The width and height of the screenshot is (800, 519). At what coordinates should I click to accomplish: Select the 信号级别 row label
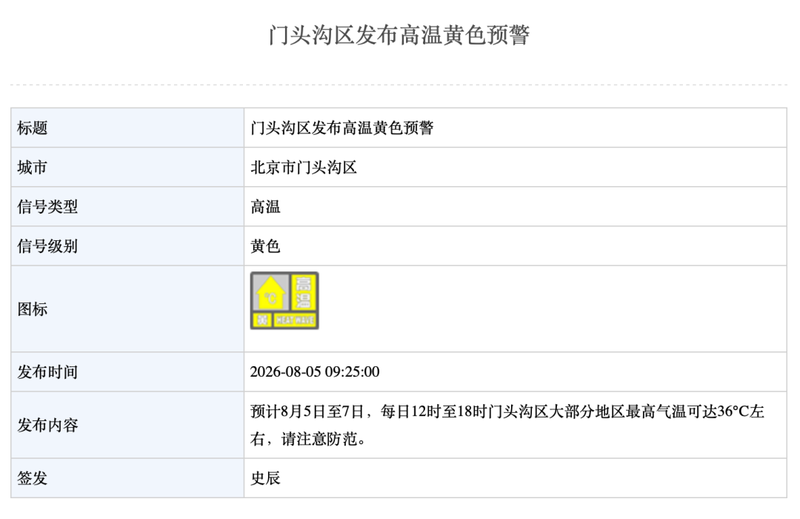[x=47, y=246]
